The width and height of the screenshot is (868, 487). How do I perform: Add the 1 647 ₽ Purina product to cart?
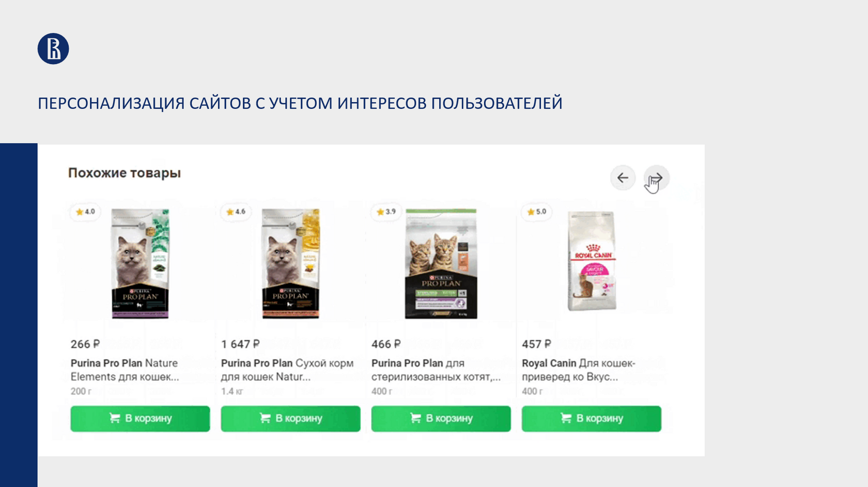click(290, 418)
